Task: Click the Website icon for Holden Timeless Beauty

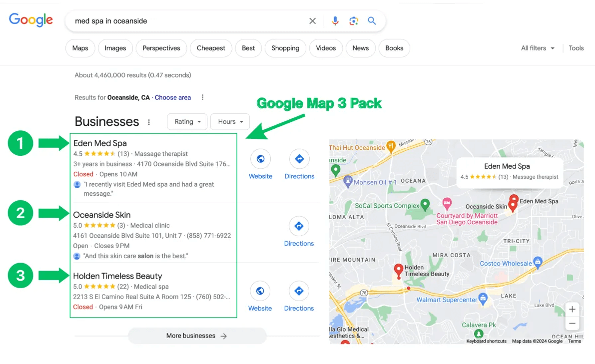Action: tap(260, 292)
